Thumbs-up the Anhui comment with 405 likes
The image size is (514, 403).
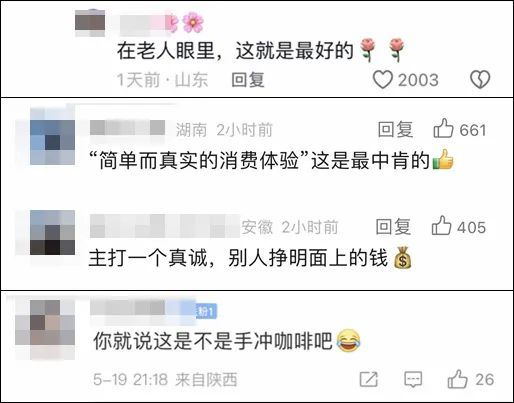[x=441, y=226]
